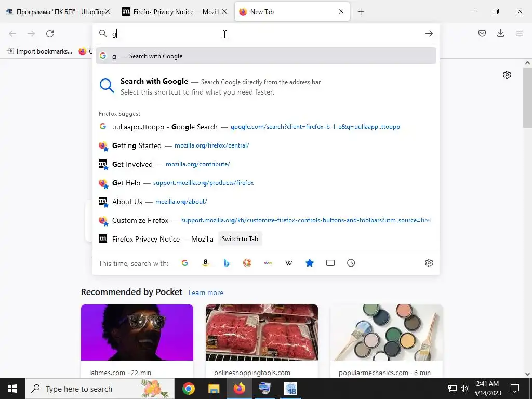Open search settings gear in dropdown

[x=429, y=263]
